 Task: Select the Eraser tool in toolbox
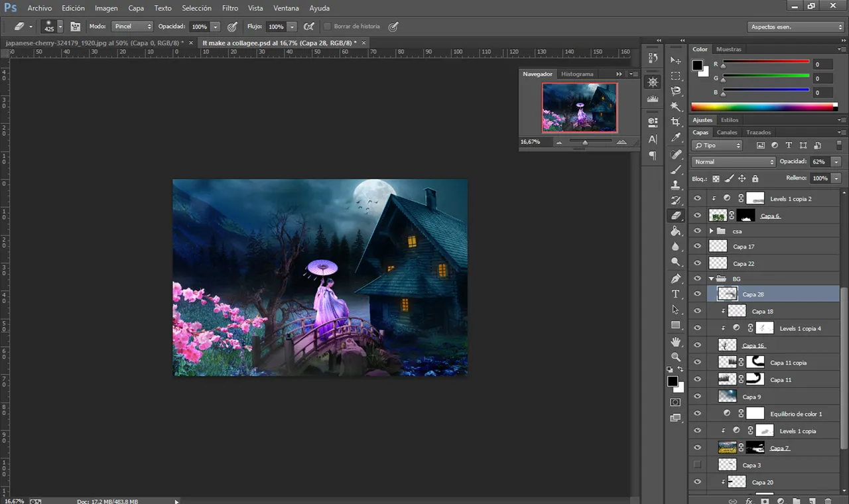click(x=676, y=216)
